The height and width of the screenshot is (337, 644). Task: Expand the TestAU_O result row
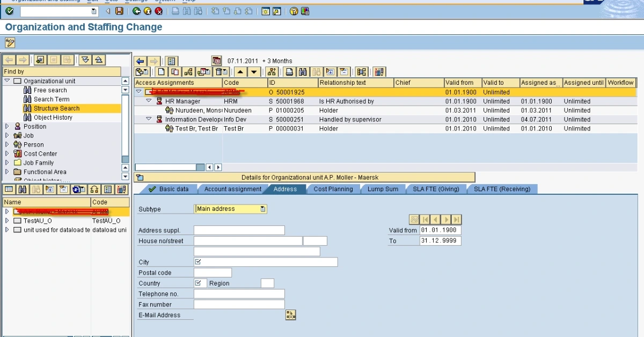pos(7,221)
